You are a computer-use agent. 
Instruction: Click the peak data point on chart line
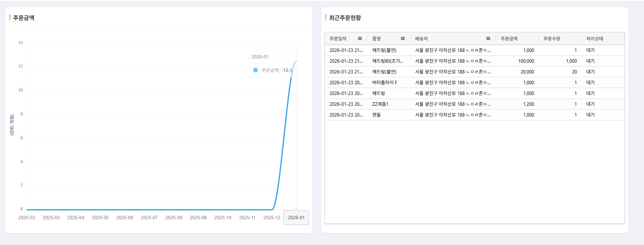[x=296, y=61]
